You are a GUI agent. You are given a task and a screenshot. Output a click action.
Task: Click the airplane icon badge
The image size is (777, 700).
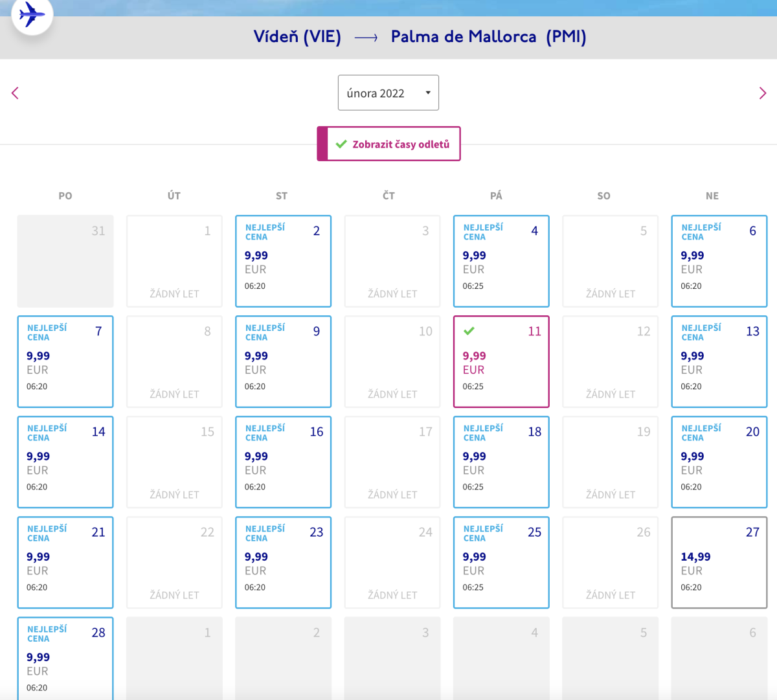point(32,15)
